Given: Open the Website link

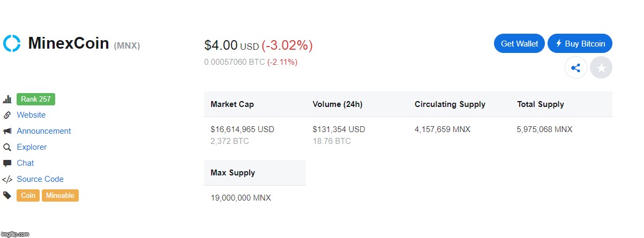Looking at the screenshot, I should (x=31, y=115).
